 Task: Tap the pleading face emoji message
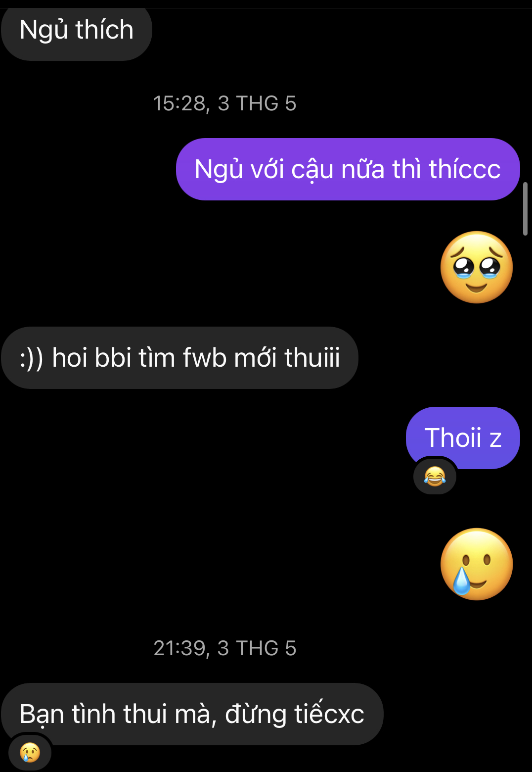(x=477, y=267)
